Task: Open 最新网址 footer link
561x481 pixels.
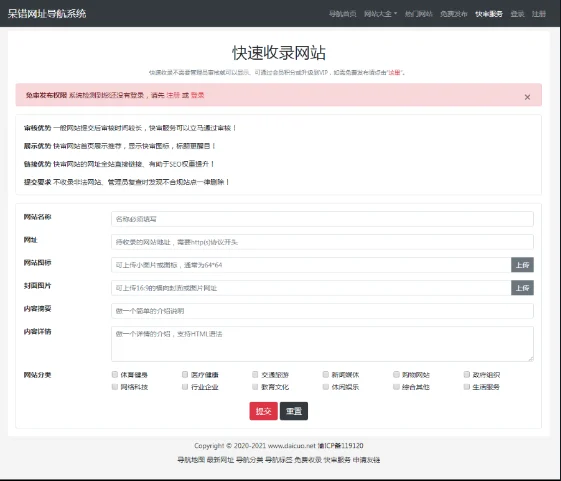Action: 220,460
